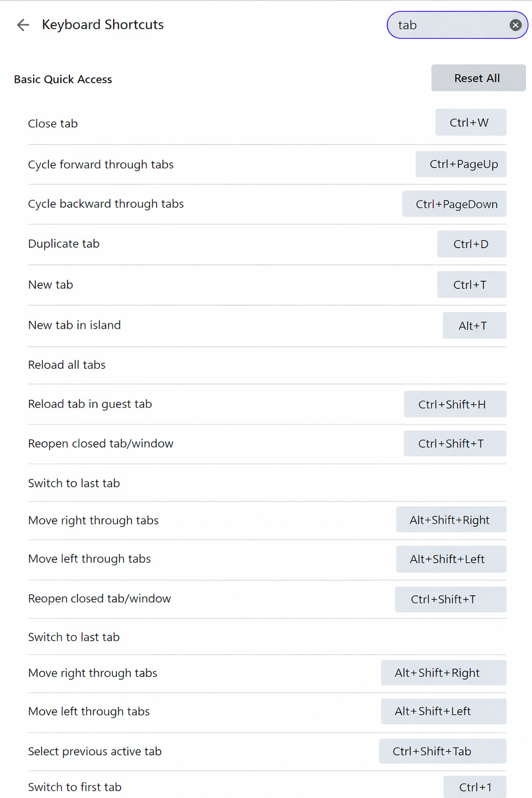
Task: Edit the Ctrl+W shortcut for Close tab
Action: [470, 122]
